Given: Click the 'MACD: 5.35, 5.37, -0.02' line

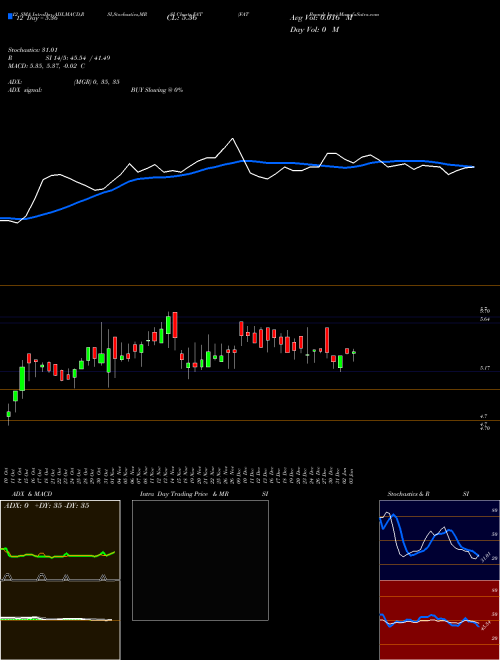Looking at the screenshot, I should (46, 66).
